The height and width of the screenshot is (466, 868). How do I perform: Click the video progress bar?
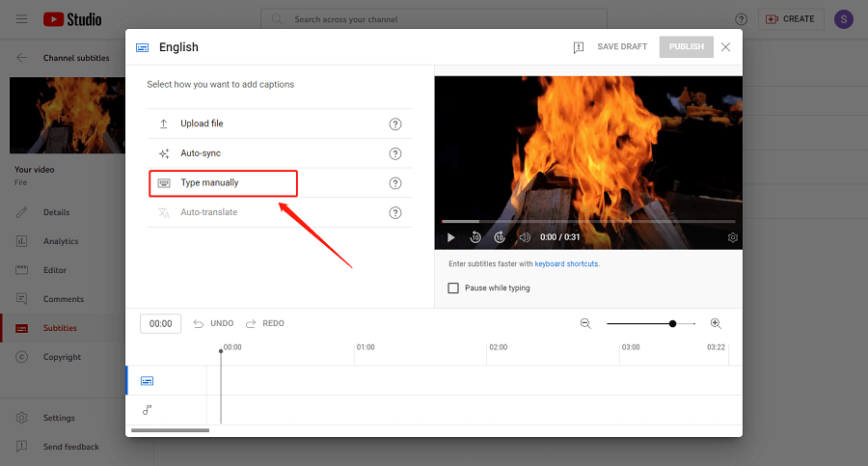point(588,222)
